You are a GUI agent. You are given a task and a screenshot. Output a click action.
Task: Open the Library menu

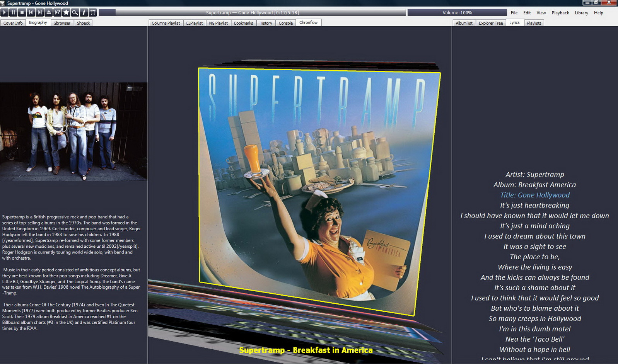(x=581, y=13)
